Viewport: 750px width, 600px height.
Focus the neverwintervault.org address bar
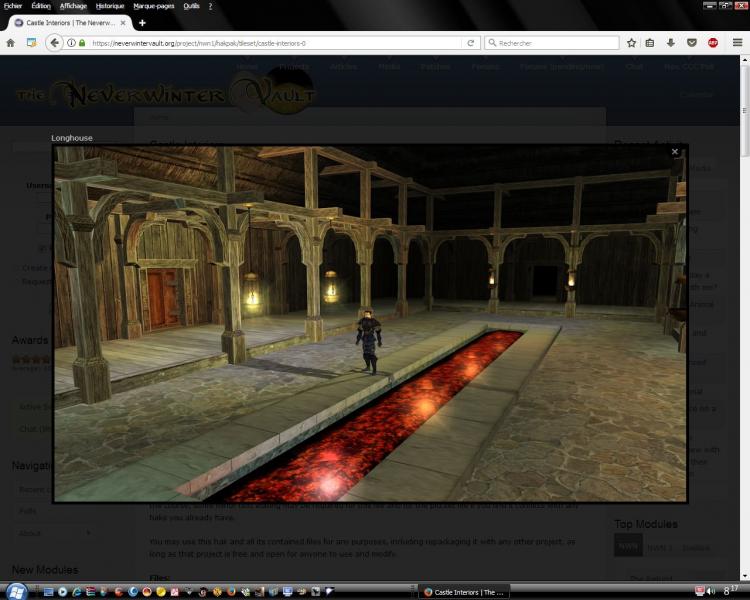(x=275, y=43)
